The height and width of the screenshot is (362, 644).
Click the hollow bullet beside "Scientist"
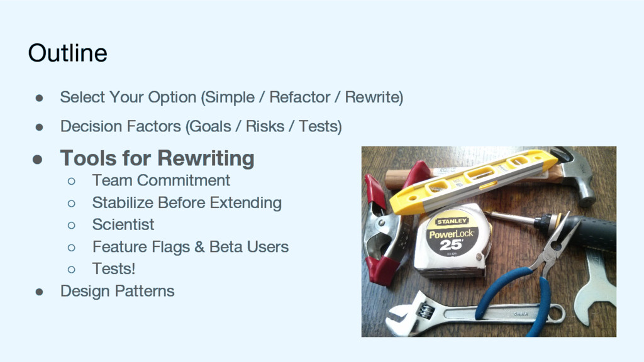(71, 225)
